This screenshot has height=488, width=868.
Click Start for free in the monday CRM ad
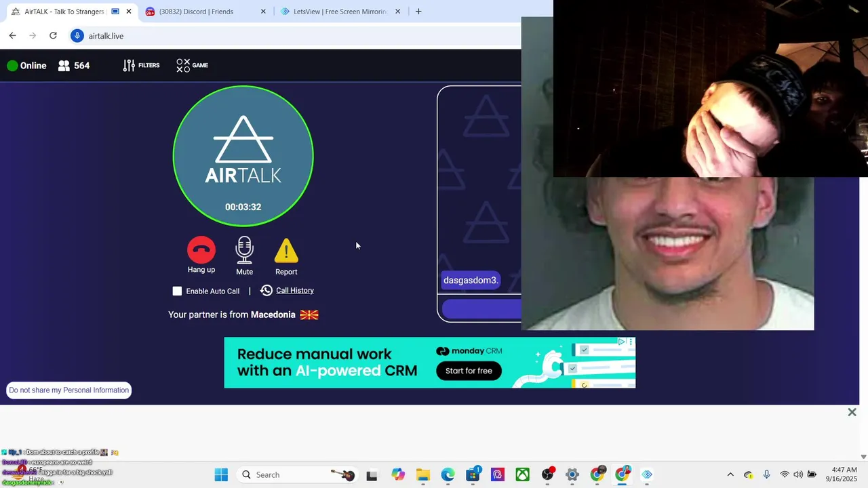coord(469,371)
